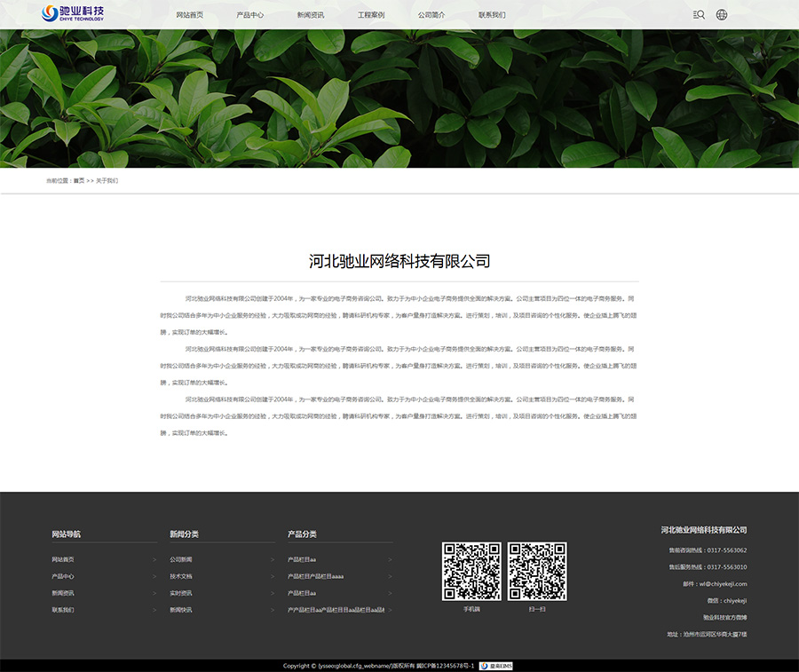Open the 驰业科技官方微博 link
This screenshot has height=672, width=799.
pyautogui.click(x=725, y=618)
